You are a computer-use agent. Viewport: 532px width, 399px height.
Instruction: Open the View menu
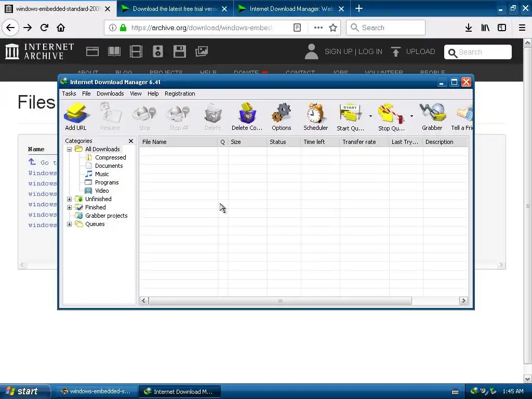coord(136,94)
